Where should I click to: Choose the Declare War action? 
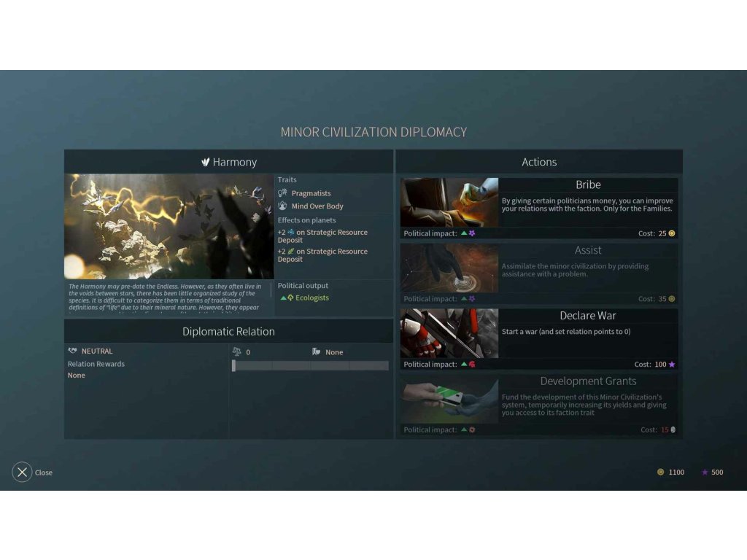(539, 339)
